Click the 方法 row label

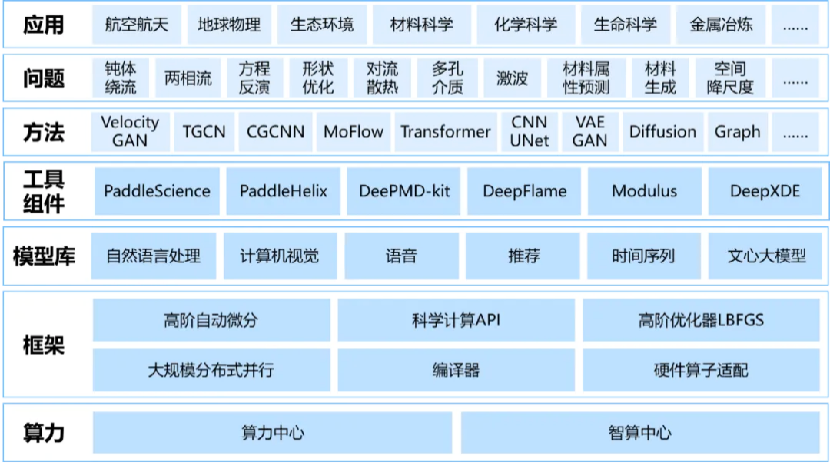tap(44, 132)
